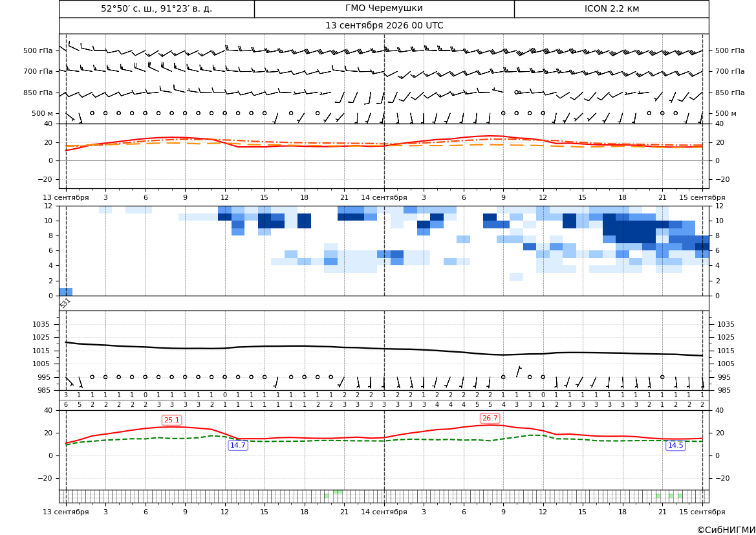The image size is (756, 535).
Task: Click the 13 сентября 2026 00 UTC header
Action: click(384, 26)
